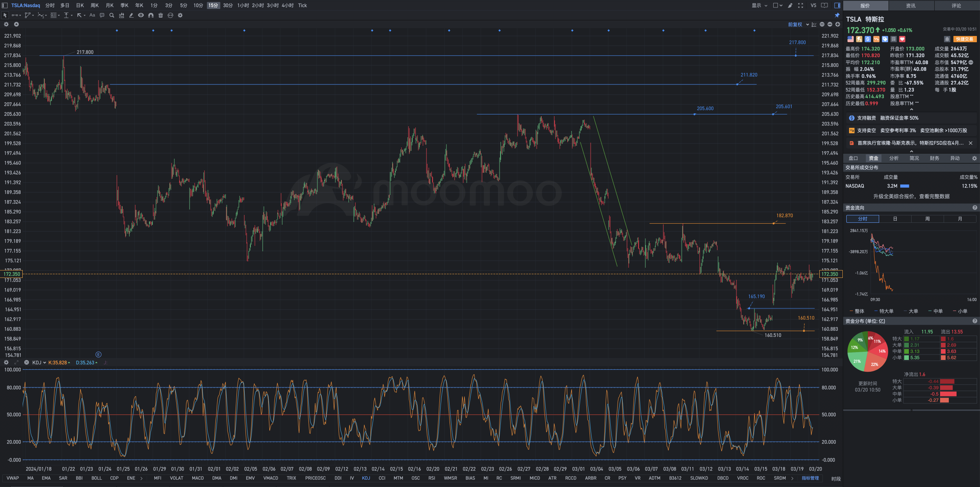This screenshot has height=487, width=980.
Task: Click the sync drawings icon
Action: (170, 15)
